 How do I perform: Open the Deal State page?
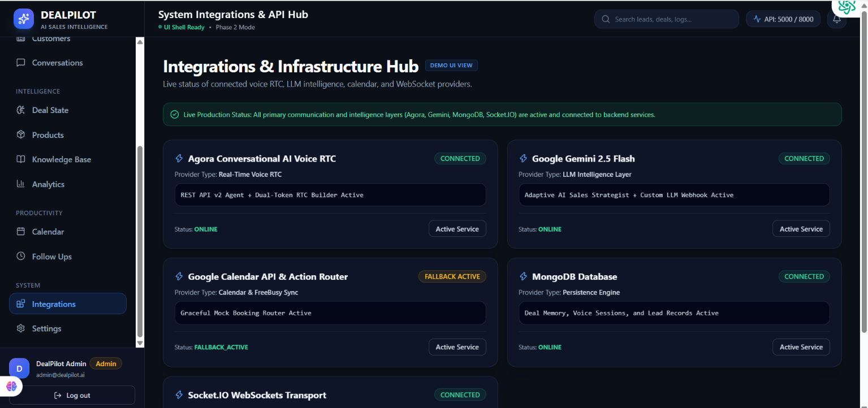tap(68, 110)
